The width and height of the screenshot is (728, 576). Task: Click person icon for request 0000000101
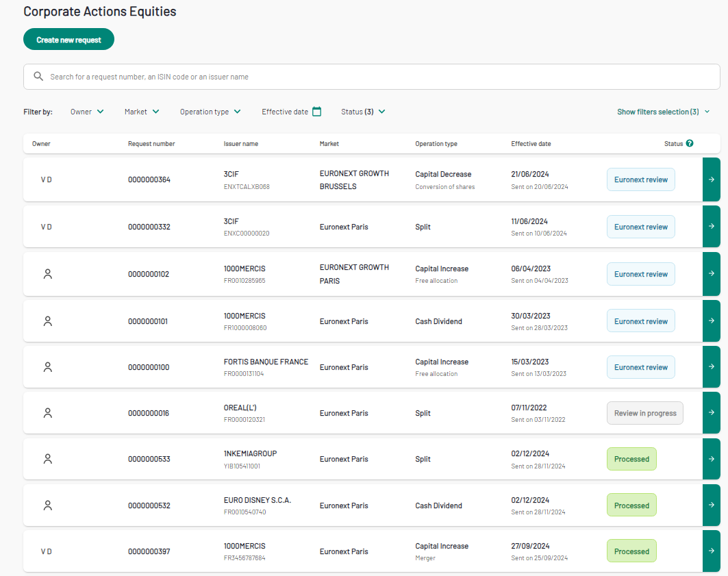47,321
